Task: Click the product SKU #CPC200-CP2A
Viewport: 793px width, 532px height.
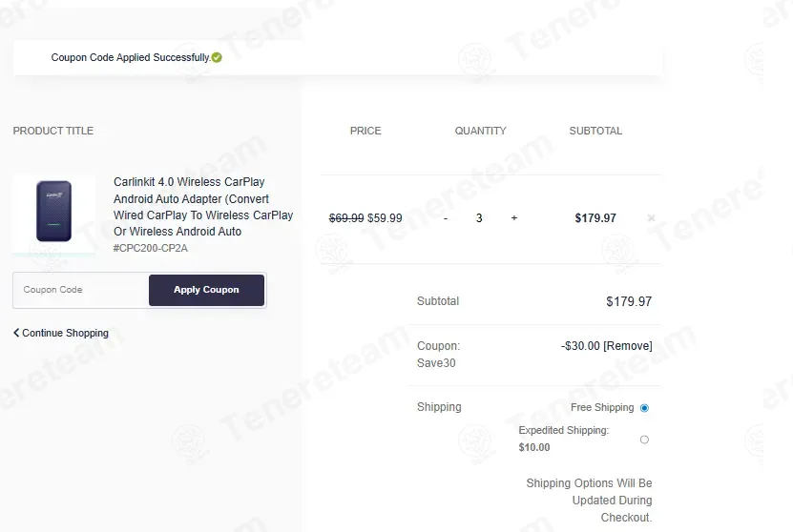Action: pos(150,248)
